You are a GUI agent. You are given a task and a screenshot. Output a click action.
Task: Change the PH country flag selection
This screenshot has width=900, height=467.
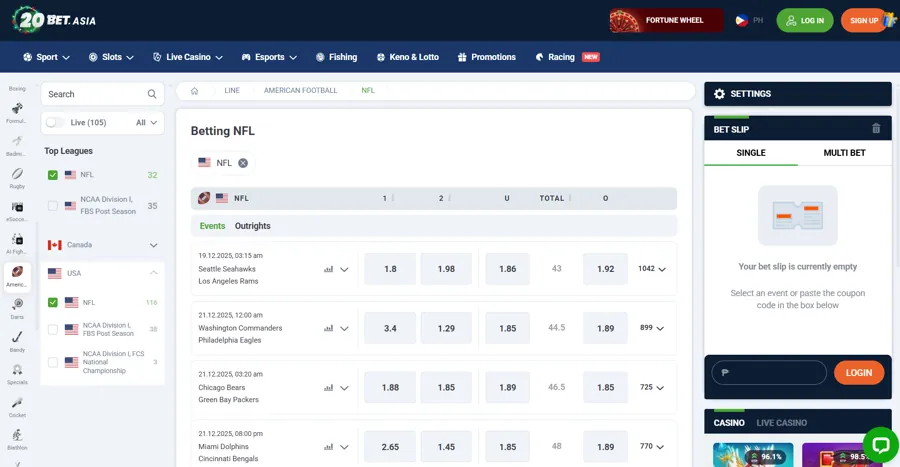click(x=750, y=20)
